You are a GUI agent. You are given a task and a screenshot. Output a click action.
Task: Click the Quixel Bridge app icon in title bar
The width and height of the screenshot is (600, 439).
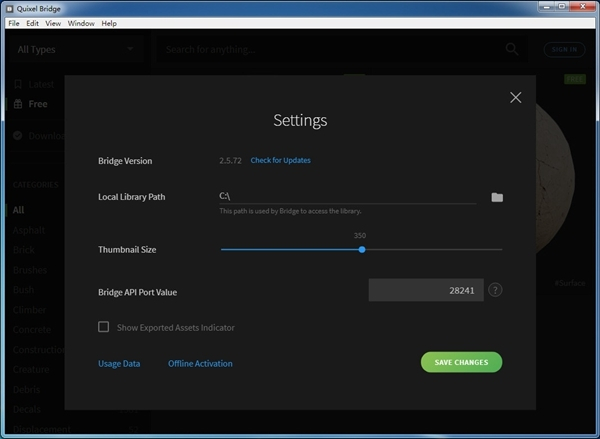[9, 8]
